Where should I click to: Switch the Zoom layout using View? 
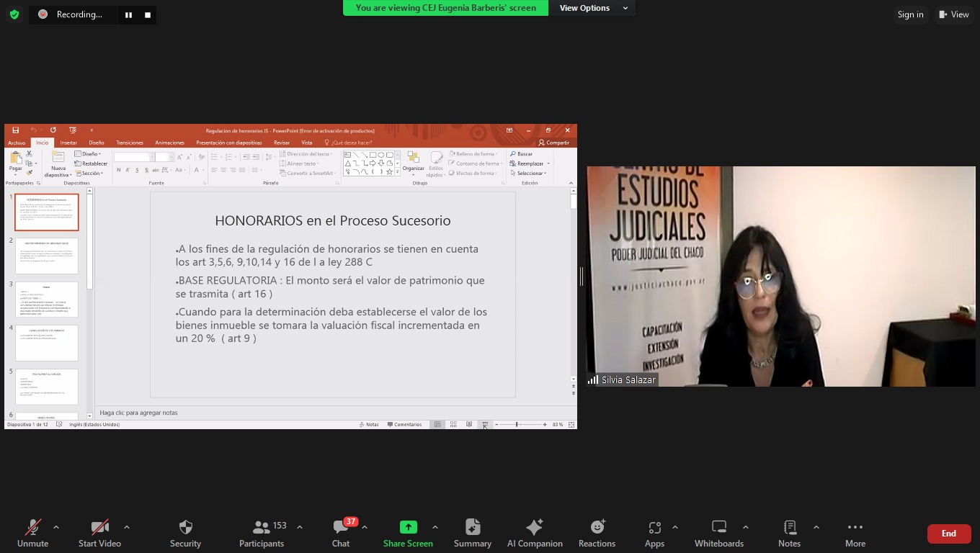[954, 14]
